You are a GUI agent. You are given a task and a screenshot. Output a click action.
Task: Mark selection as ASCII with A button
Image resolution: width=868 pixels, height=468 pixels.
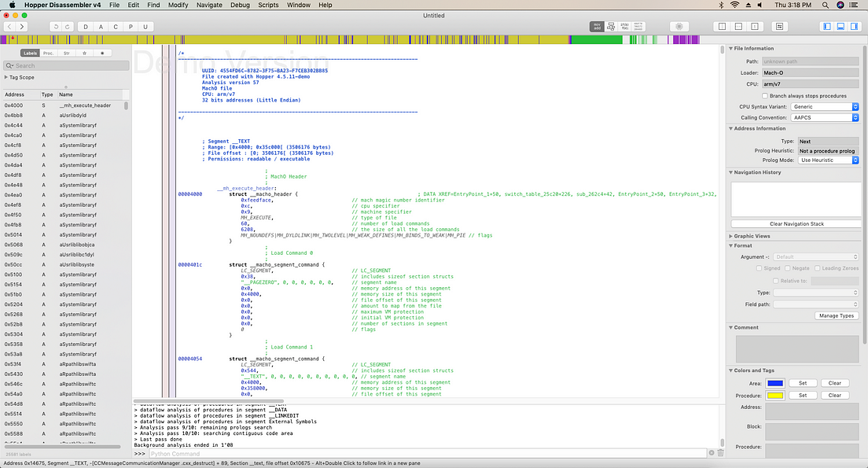pos(101,27)
